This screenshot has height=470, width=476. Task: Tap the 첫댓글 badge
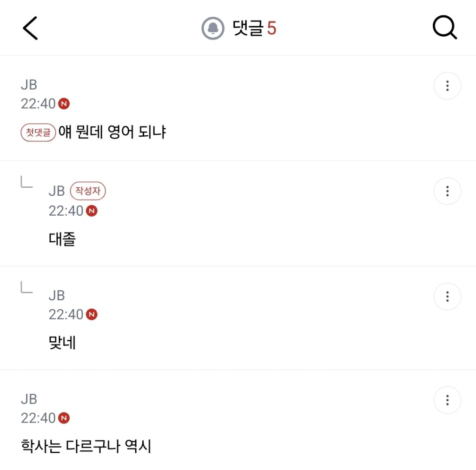[38, 132]
